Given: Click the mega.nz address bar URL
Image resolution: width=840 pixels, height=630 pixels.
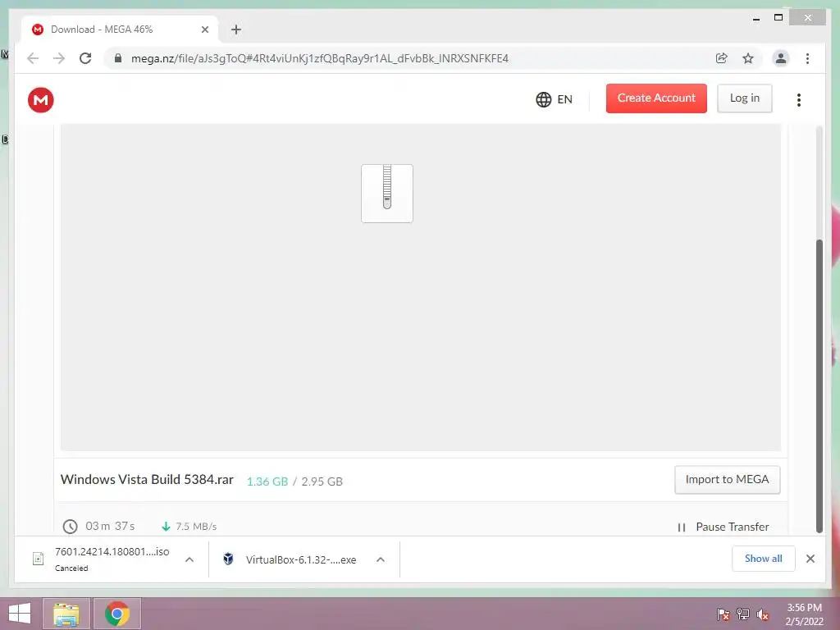Looking at the screenshot, I should pyautogui.click(x=320, y=58).
